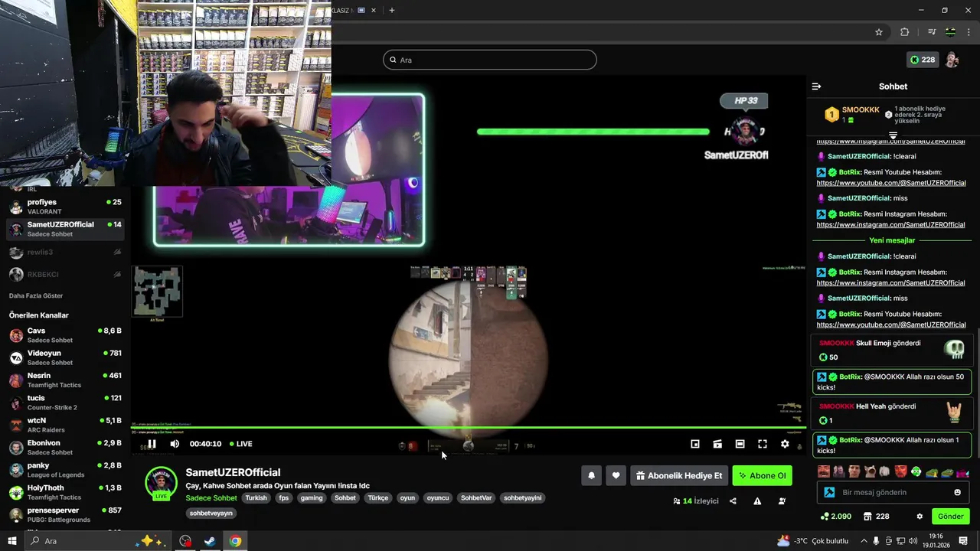Open tucis Counter-Strike 2 channel

[65, 403]
